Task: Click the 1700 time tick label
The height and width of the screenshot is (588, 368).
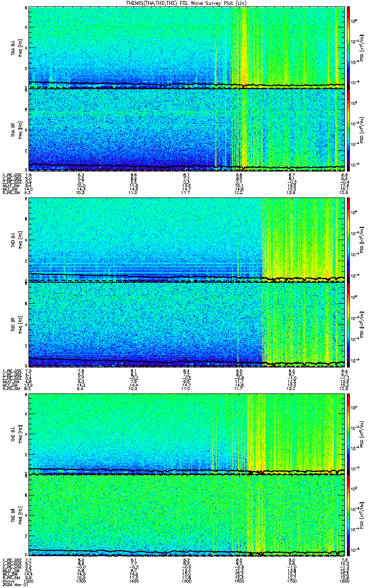Action: pos(291,580)
